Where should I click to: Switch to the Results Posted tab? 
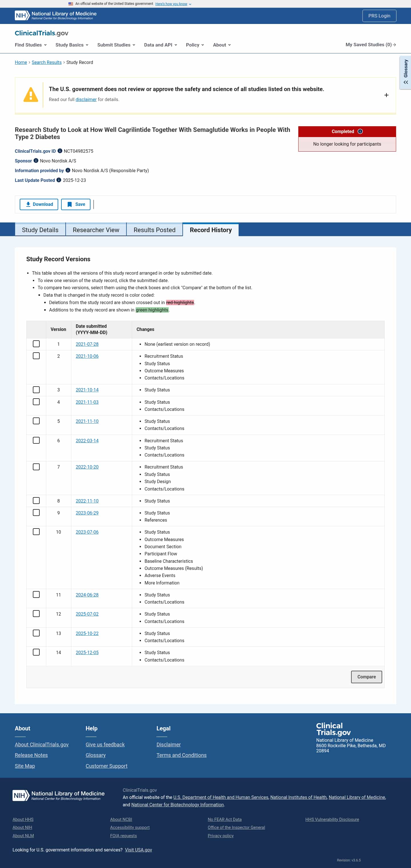[155, 230]
